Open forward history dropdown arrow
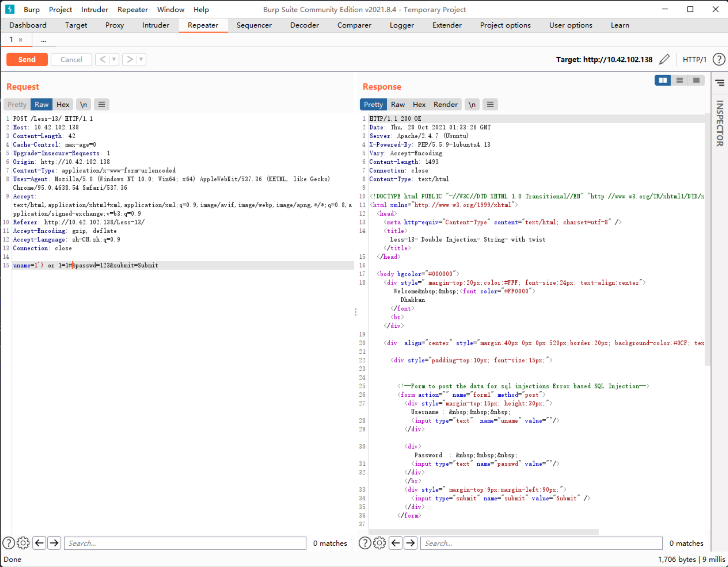 tap(141, 59)
